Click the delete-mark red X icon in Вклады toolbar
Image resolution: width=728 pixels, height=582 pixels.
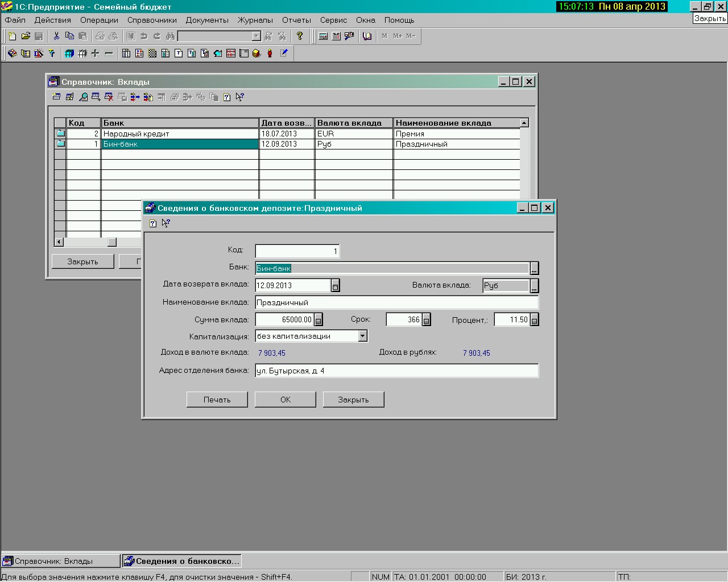click(x=109, y=97)
